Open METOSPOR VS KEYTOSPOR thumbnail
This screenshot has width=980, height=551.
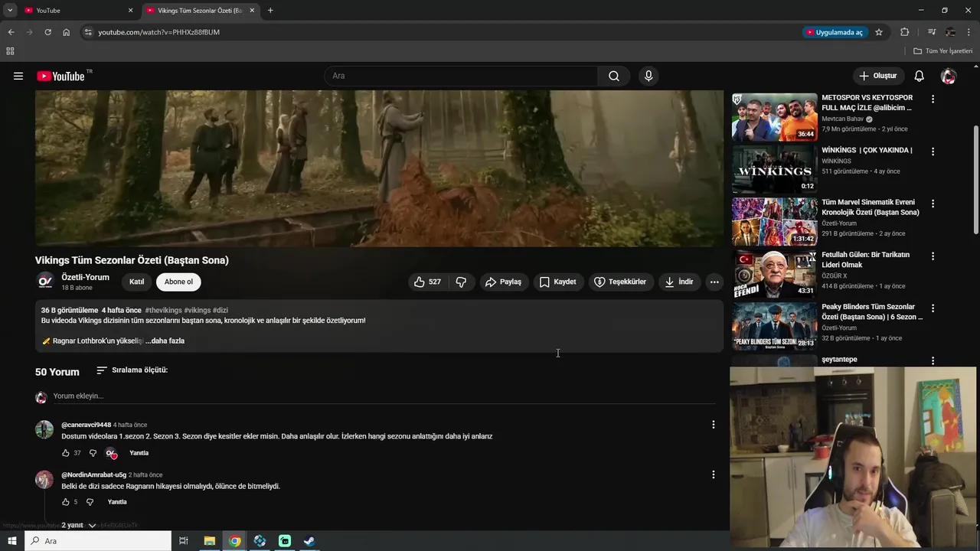pyautogui.click(x=774, y=117)
